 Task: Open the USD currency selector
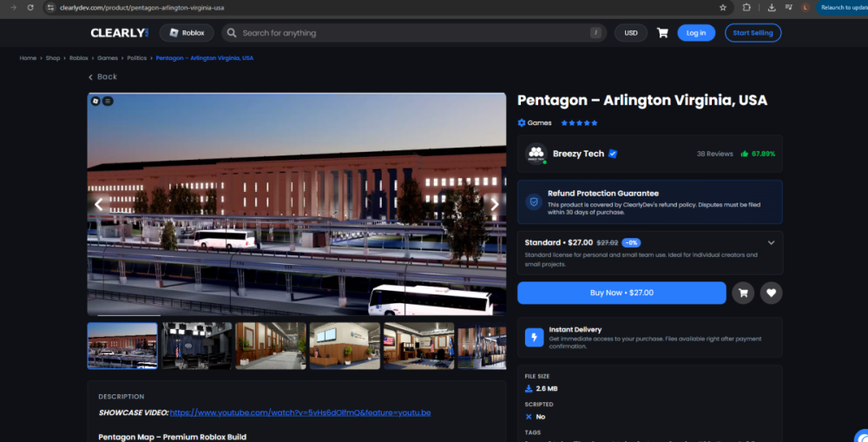tap(630, 33)
